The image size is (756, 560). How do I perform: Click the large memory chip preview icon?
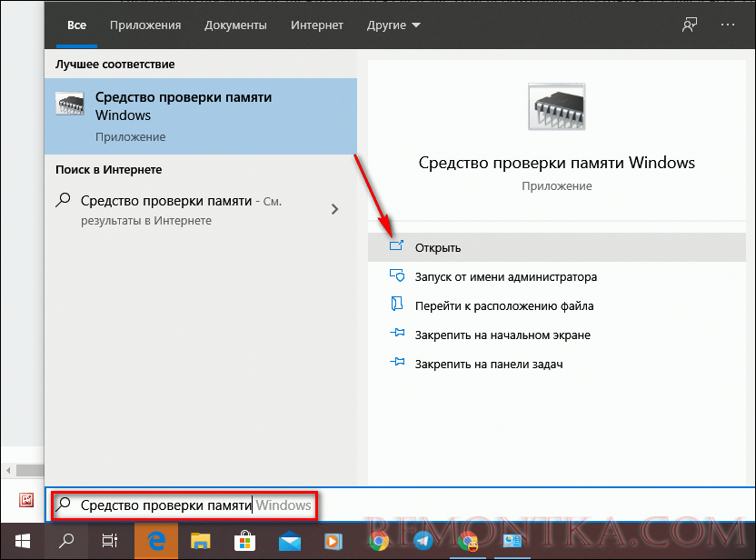coord(556,107)
